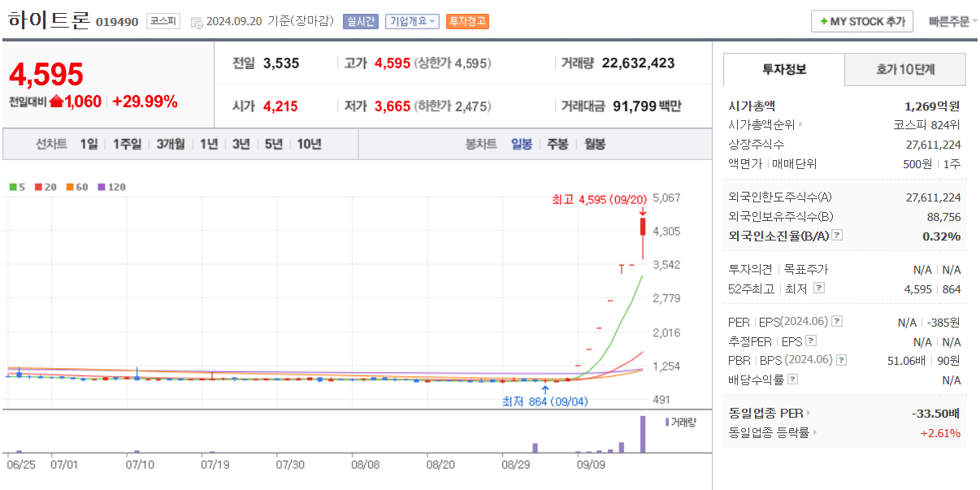Open help icon beside 52주최고 최저
980x490 pixels.
[818, 288]
